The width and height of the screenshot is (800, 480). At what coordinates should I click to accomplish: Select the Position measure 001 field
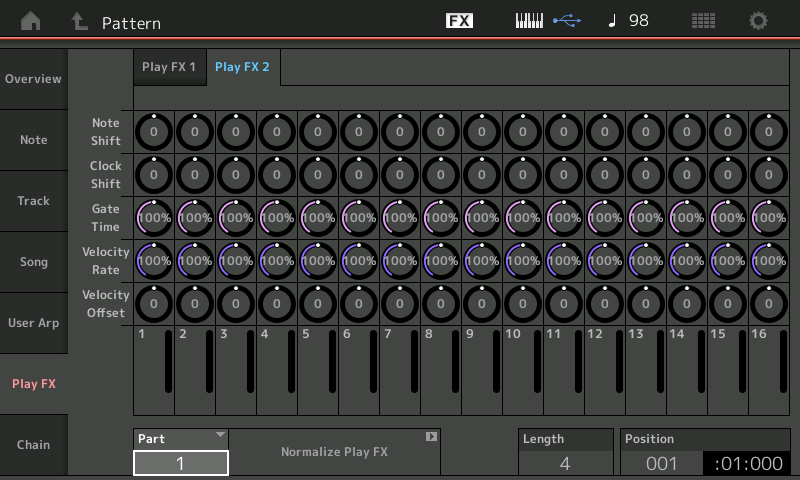click(x=662, y=463)
